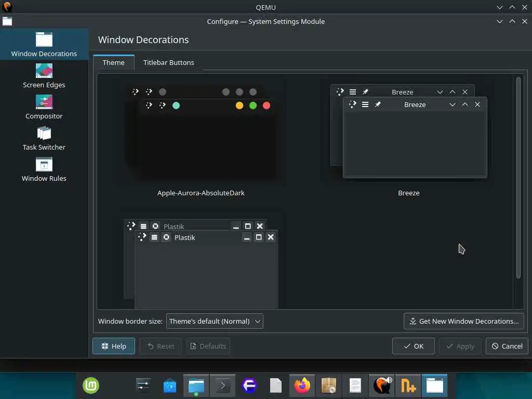Open the software store bag taskbar icon
The image size is (532, 399).
pyautogui.click(x=170, y=385)
